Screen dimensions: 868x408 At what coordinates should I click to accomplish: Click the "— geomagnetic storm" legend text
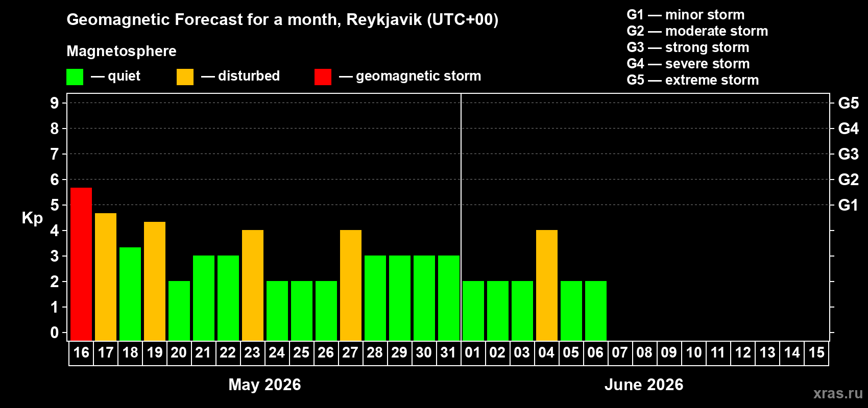click(410, 76)
